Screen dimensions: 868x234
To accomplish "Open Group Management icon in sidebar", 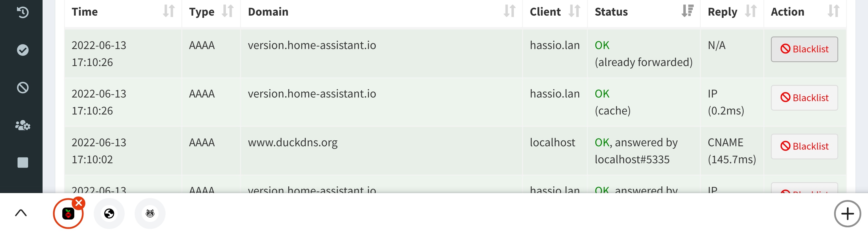I will click(23, 125).
